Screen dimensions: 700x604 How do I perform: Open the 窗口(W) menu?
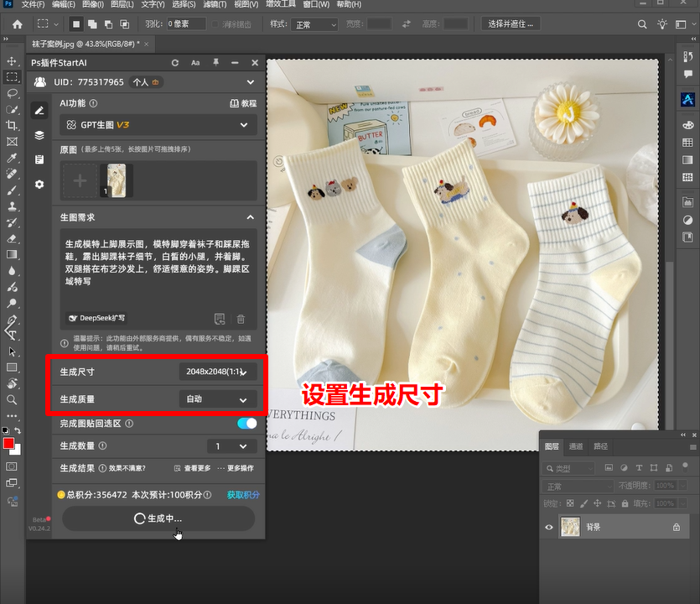click(x=316, y=4)
